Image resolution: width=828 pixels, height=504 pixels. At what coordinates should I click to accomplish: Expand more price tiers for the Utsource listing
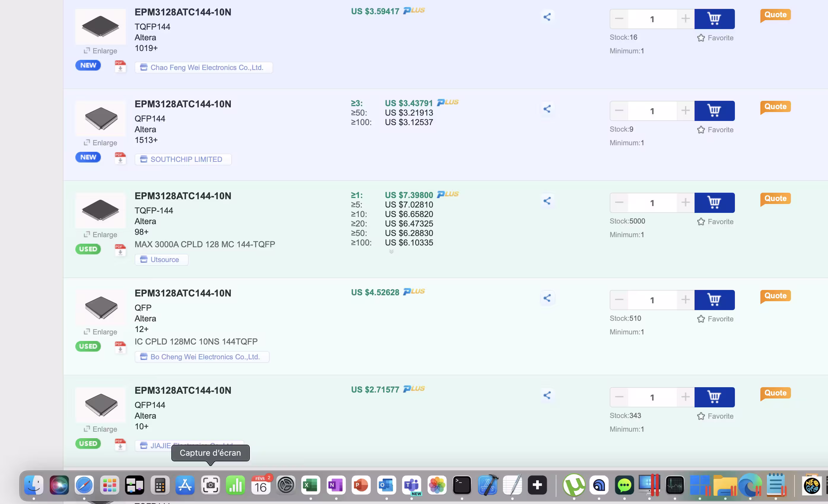[x=391, y=251]
